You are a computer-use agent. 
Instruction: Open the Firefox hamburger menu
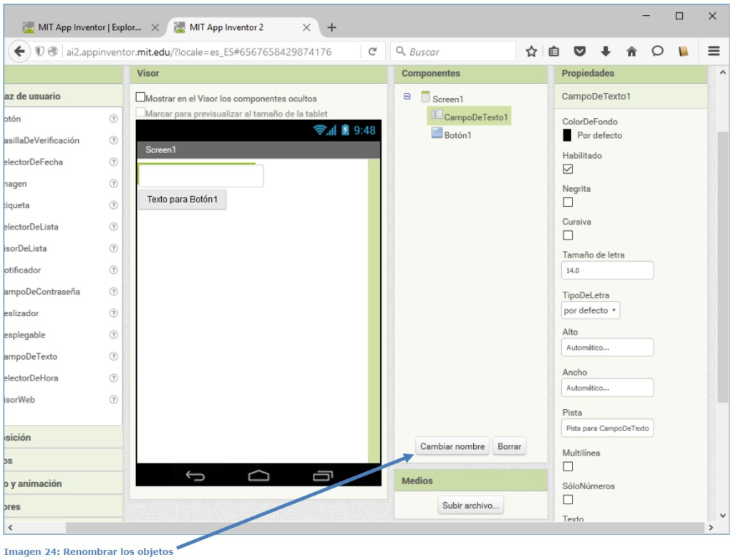point(713,51)
